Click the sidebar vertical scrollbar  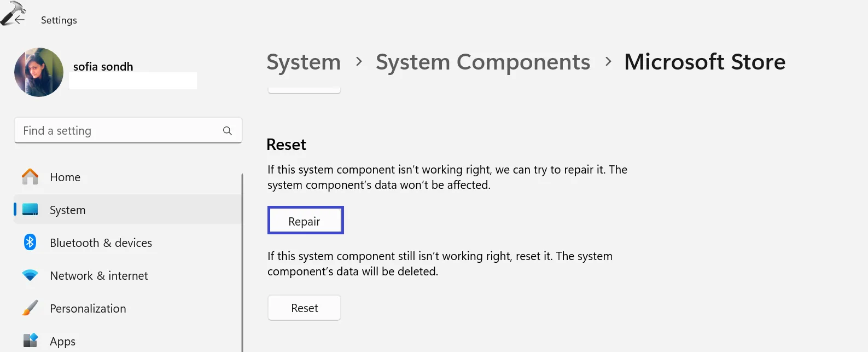pos(242,263)
